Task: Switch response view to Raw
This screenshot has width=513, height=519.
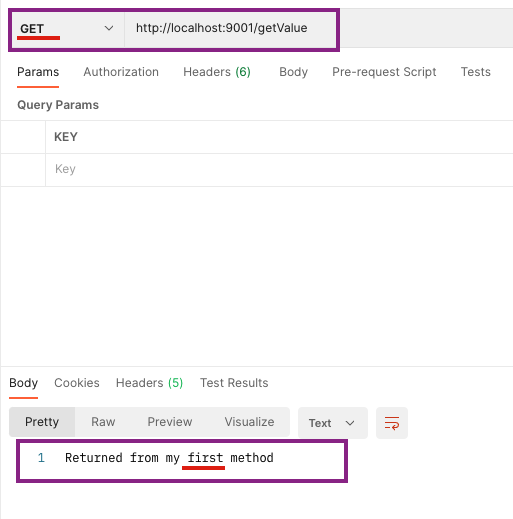Action: click(103, 422)
